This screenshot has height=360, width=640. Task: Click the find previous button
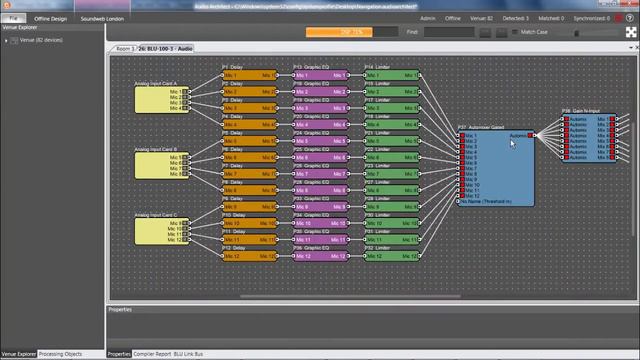click(x=485, y=33)
